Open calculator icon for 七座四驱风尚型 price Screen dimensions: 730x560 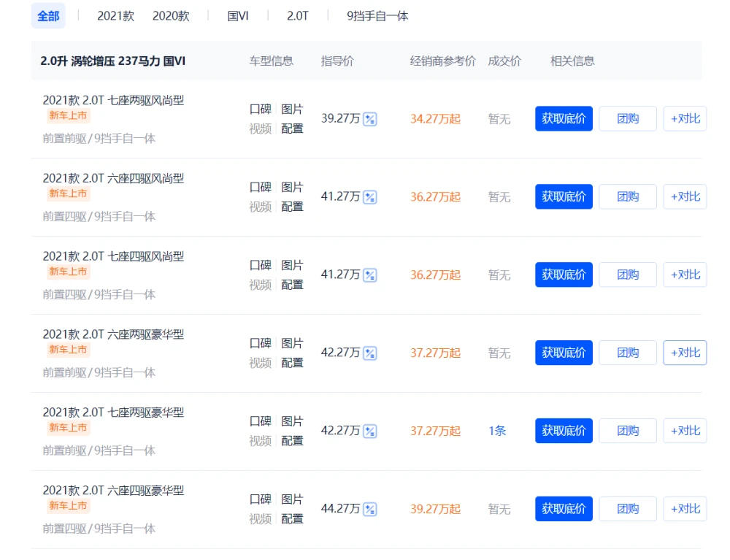369,275
